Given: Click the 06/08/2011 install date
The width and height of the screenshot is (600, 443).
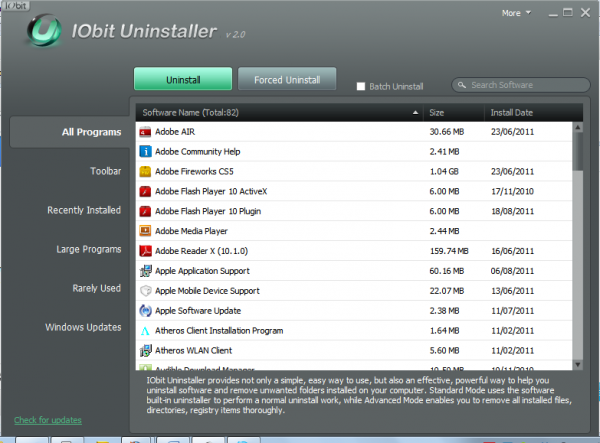Looking at the screenshot, I should coord(512,271).
